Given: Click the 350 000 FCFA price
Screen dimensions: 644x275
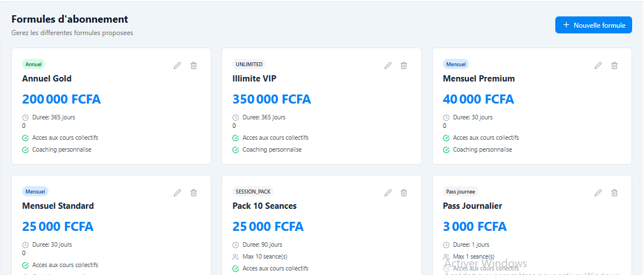Looking at the screenshot, I should click(272, 99).
